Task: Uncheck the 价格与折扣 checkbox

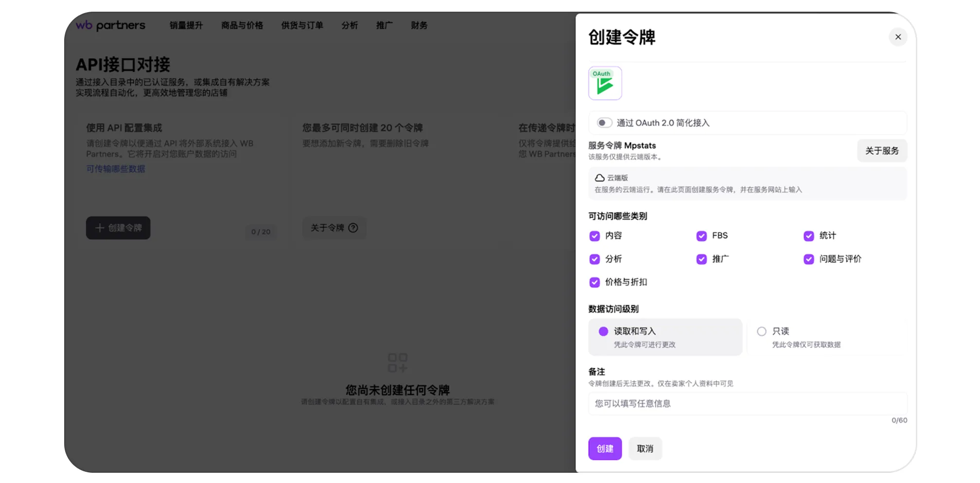Action: point(595,282)
